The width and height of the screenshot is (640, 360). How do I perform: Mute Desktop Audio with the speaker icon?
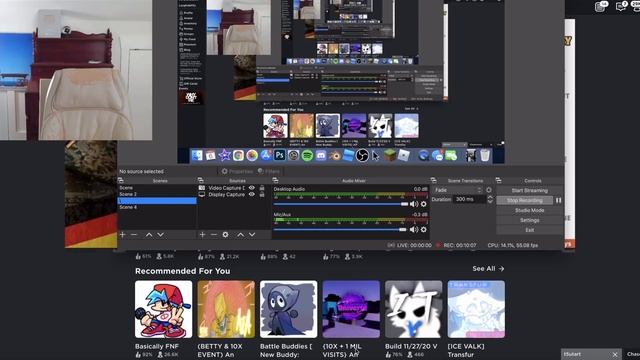click(x=413, y=204)
